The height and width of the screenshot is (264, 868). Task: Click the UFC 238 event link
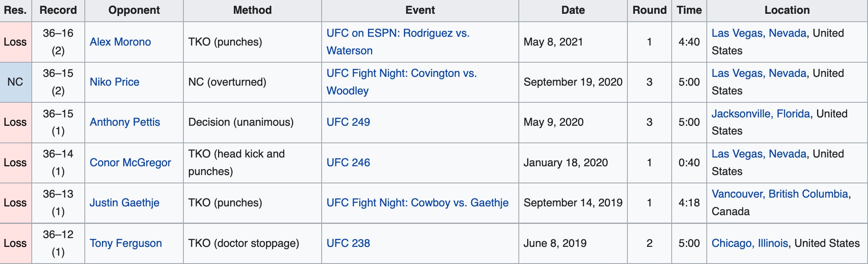pos(348,244)
